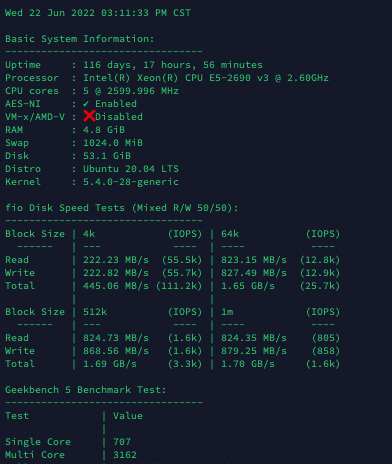Click the kernel version 5.4.0-28-generic

pos(131,182)
